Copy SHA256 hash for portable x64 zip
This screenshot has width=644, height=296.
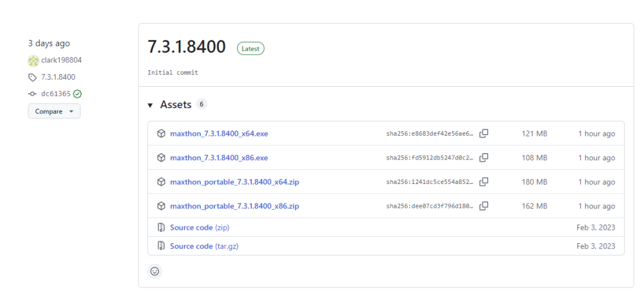pos(484,182)
